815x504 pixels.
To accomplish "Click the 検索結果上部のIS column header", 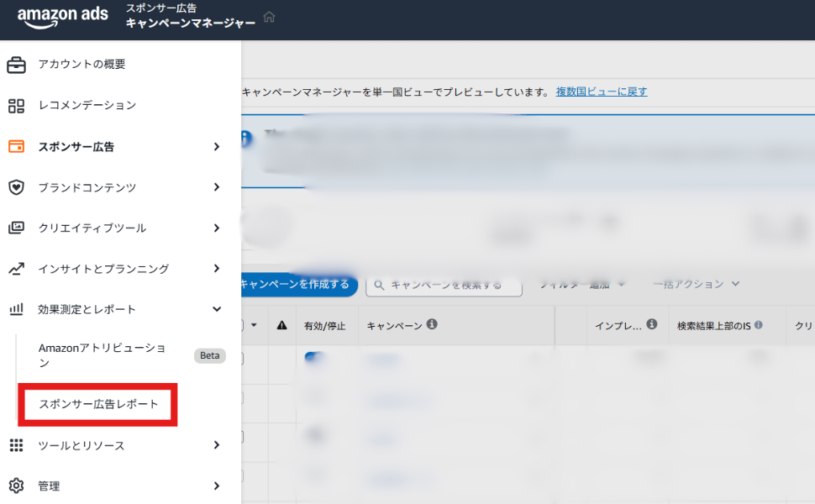I will (713, 326).
